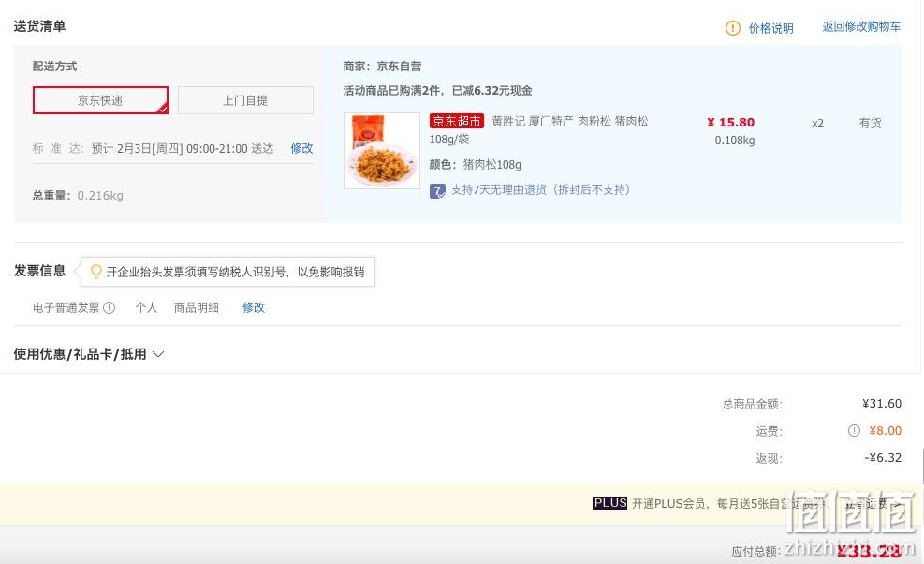The height and width of the screenshot is (564, 924).
Task: Click the PLUS membership badge
Action: pyautogui.click(x=609, y=503)
